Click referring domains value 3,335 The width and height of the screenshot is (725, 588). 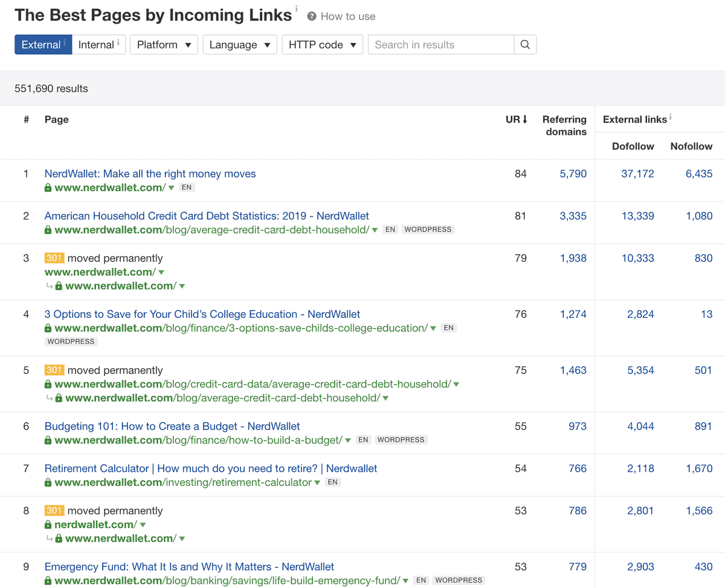pyautogui.click(x=573, y=216)
